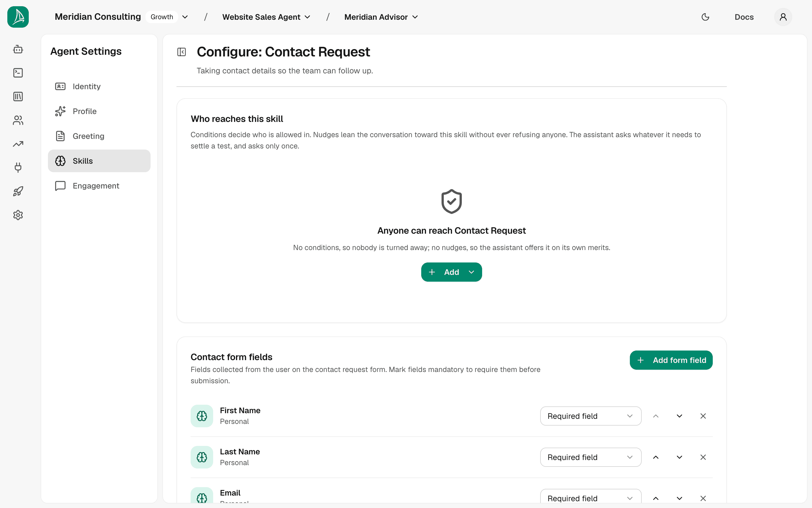The width and height of the screenshot is (812, 508).
Task: Expand the Meridian Consulting workspace chevron
Action: pos(185,17)
